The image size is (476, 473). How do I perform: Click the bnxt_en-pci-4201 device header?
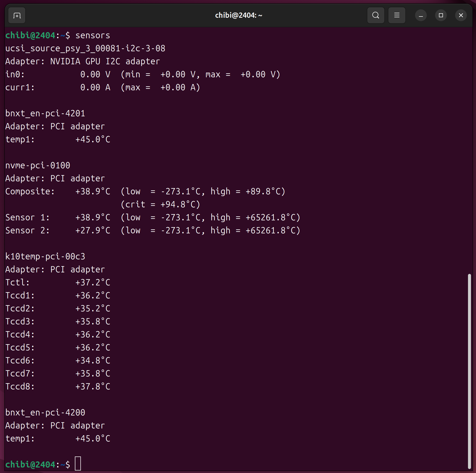45,114
